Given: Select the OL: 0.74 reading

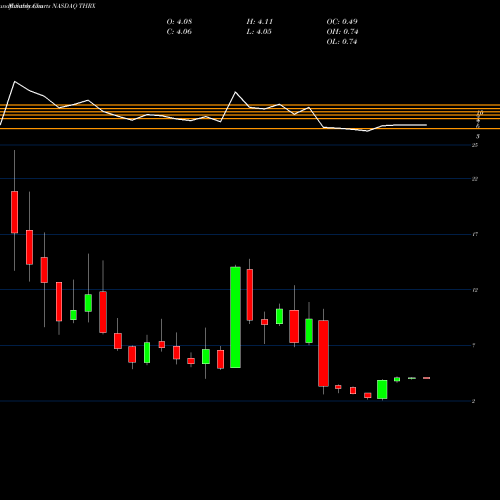Looking at the screenshot, I should click(x=342, y=42).
